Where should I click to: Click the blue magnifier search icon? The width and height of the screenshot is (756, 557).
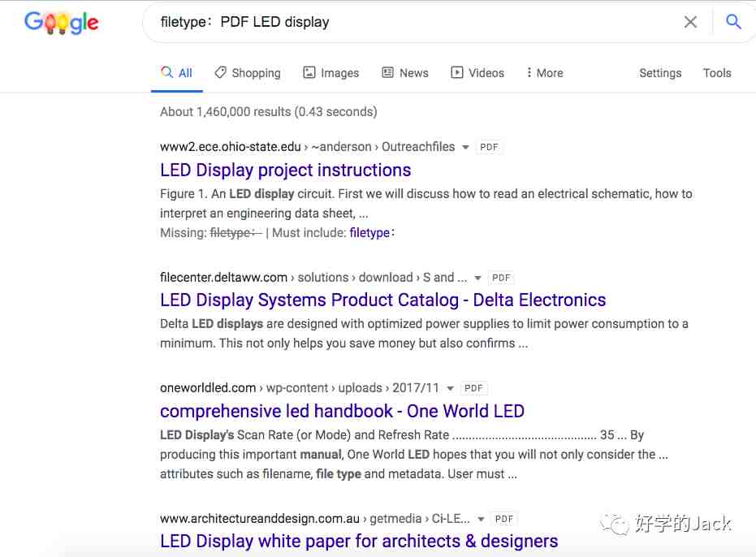click(x=733, y=22)
